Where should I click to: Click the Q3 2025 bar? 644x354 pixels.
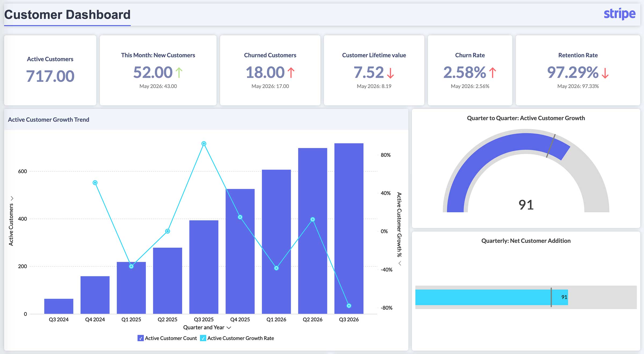click(x=204, y=267)
